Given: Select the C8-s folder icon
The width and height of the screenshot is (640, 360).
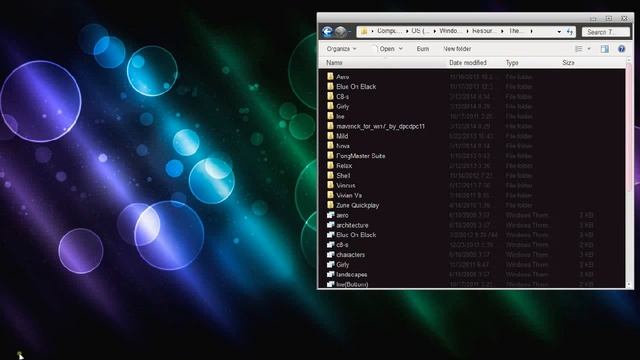Looking at the screenshot, I should coord(331,96).
